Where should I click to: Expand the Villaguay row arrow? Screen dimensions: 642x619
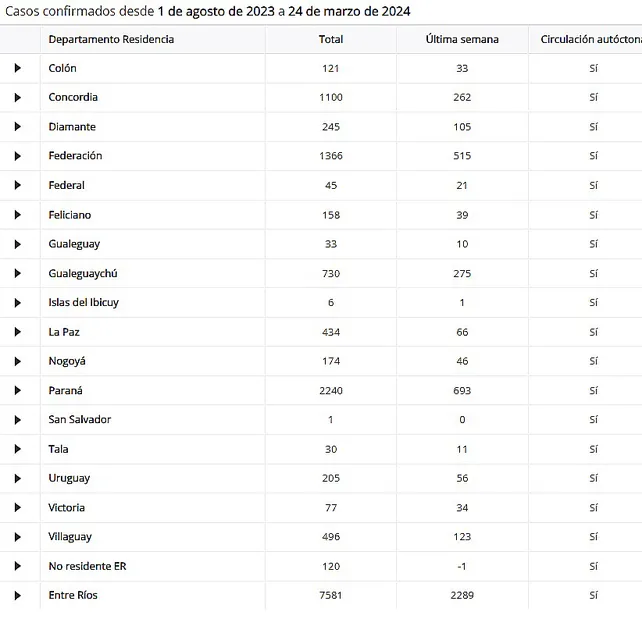pyautogui.click(x=17, y=537)
